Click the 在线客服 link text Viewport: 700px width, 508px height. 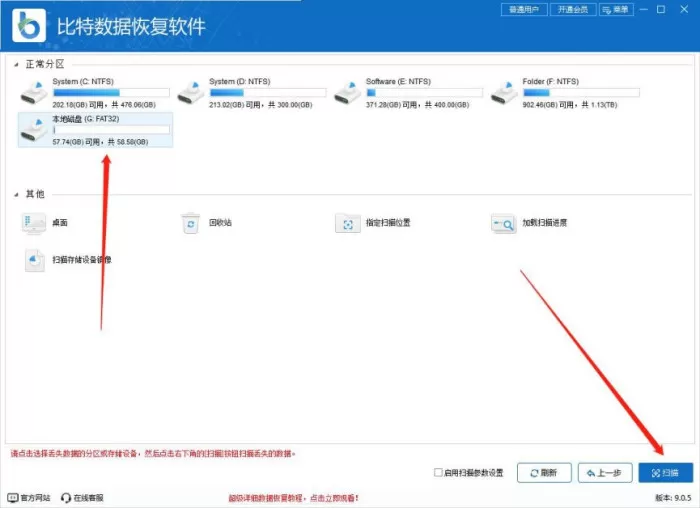pos(88,497)
